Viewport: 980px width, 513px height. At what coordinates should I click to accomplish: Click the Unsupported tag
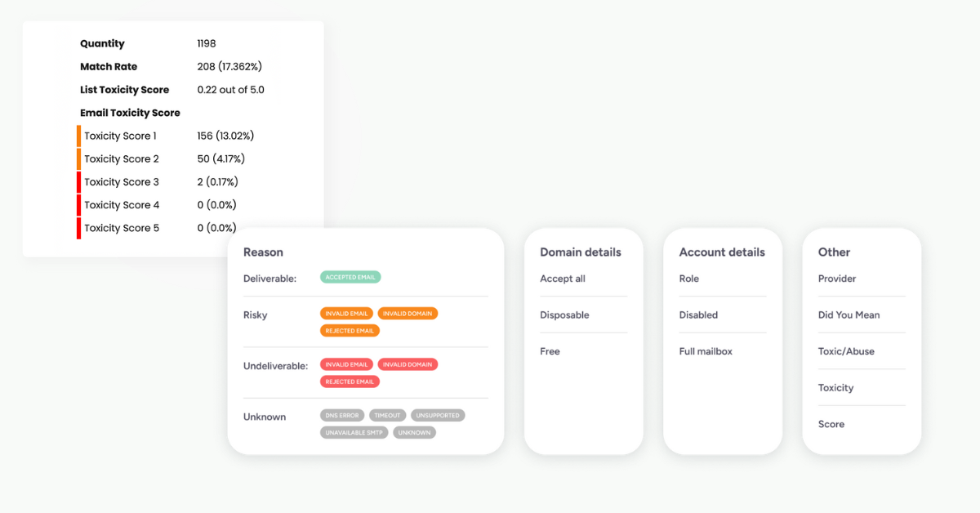tap(437, 415)
